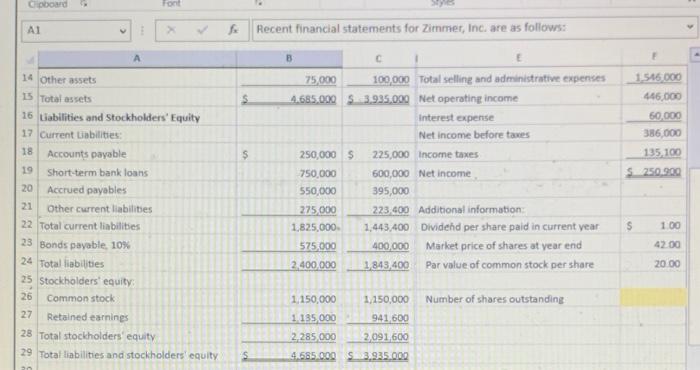Click the 135,100 income taxes value
The width and height of the screenshot is (700, 370).
[x=662, y=153]
